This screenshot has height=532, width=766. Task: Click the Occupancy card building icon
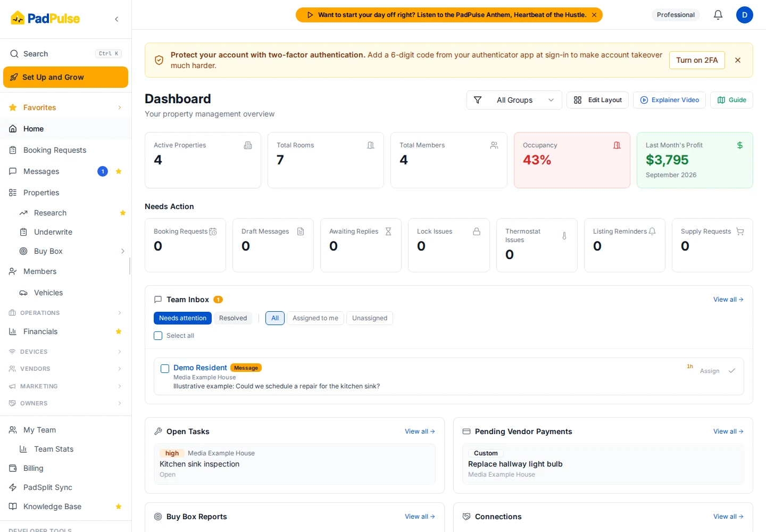click(617, 145)
